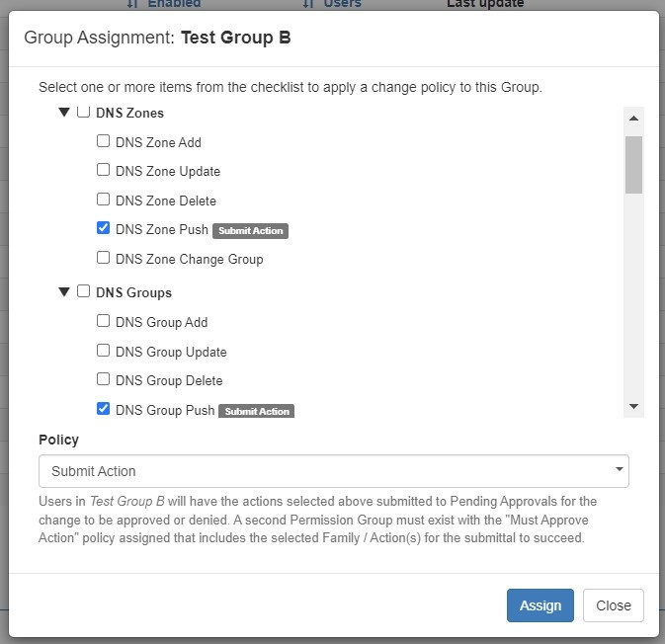Uncheck the DNS Group Push checkbox
The image size is (665, 644).
tap(104, 408)
